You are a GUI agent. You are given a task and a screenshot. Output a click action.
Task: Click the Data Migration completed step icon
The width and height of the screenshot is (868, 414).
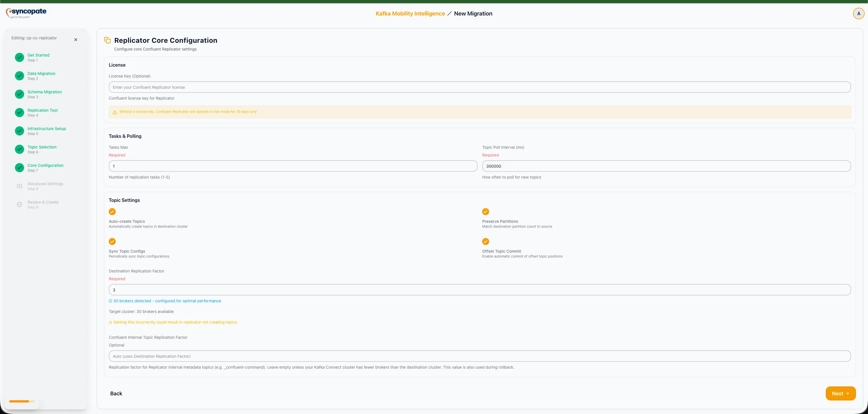tap(19, 76)
